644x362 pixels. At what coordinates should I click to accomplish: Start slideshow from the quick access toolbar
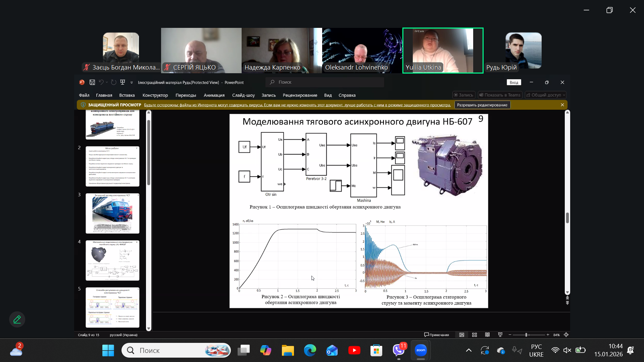click(122, 82)
